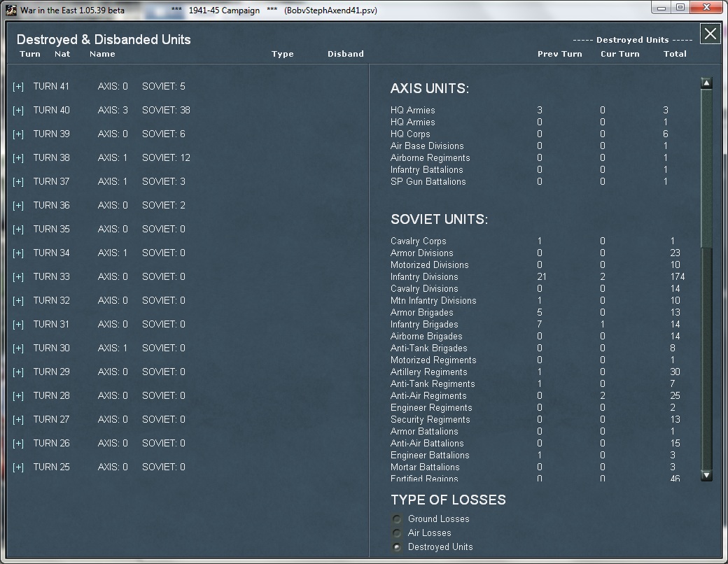Expand the TURN 30 entry
This screenshot has width=728, height=564.
click(x=18, y=348)
